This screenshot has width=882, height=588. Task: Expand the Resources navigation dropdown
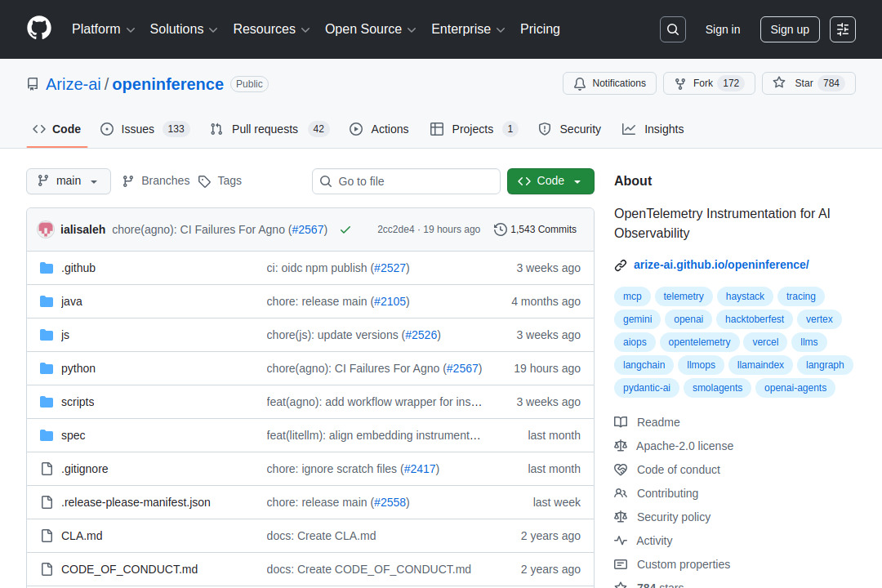tap(271, 29)
